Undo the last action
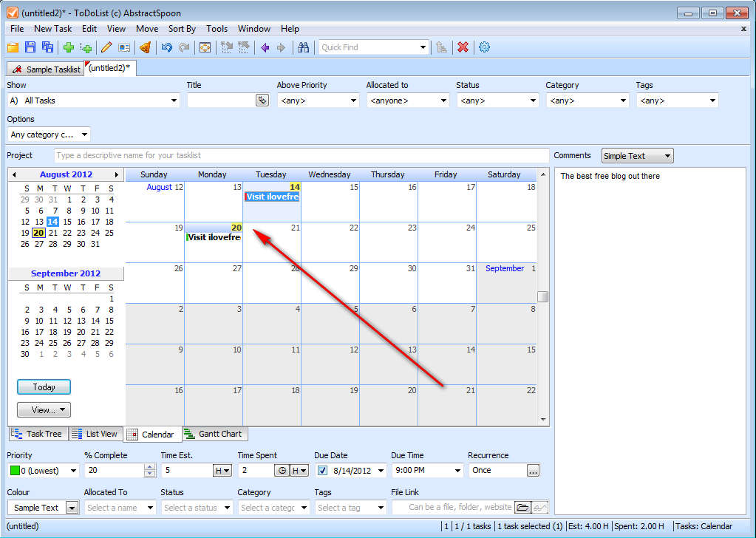 167,47
